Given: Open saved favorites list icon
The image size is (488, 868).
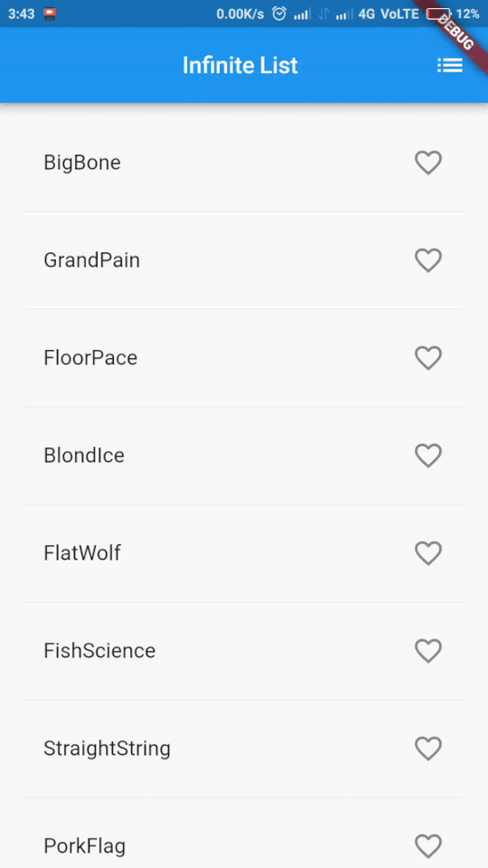Looking at the screenshot, I should point(450,65).
